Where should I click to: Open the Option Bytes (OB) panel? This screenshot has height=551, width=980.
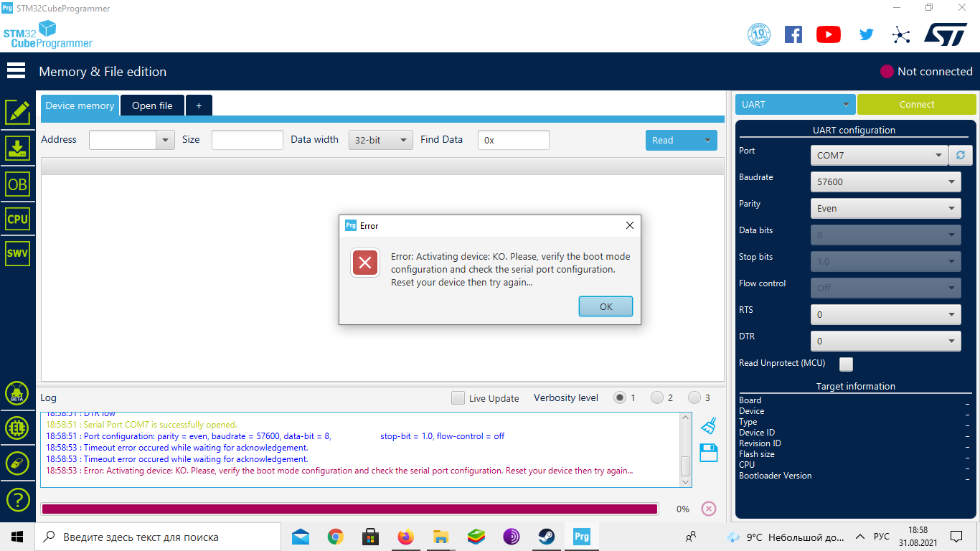(x=17, y=184)
